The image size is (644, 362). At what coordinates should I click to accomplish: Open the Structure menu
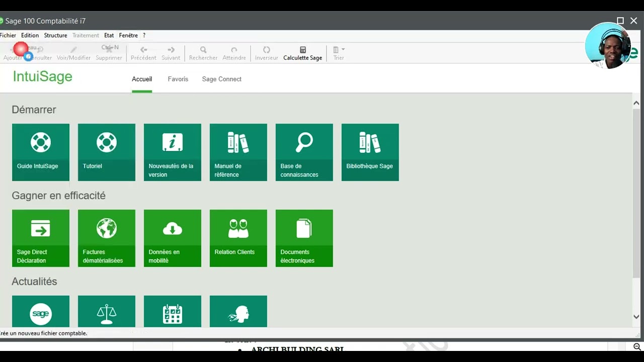tap(55, 35)
